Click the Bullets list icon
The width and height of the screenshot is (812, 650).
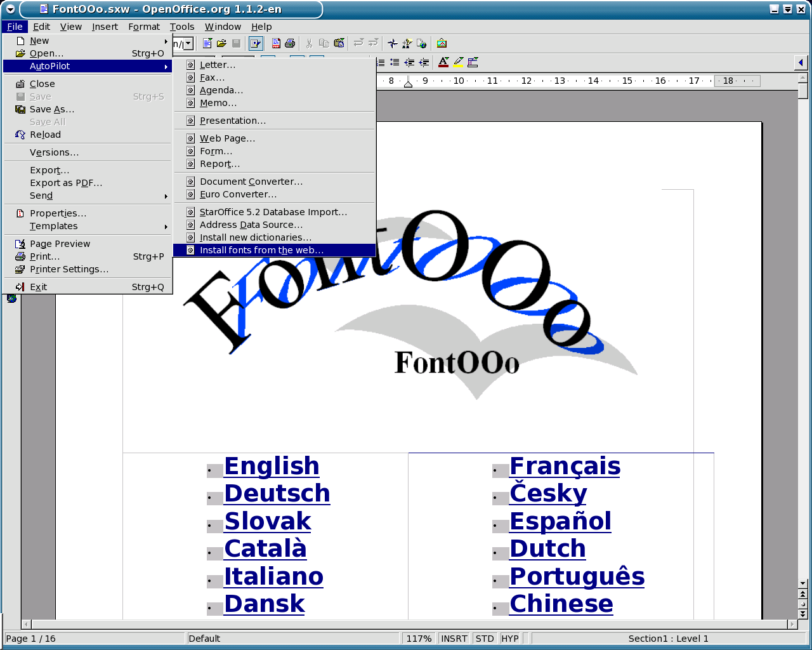(395, 62)
